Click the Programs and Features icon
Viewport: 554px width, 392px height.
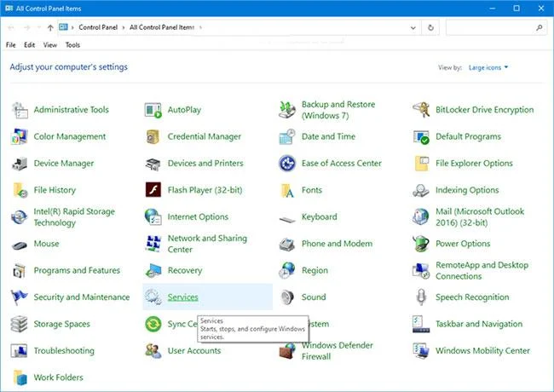(x=20, y=270)
